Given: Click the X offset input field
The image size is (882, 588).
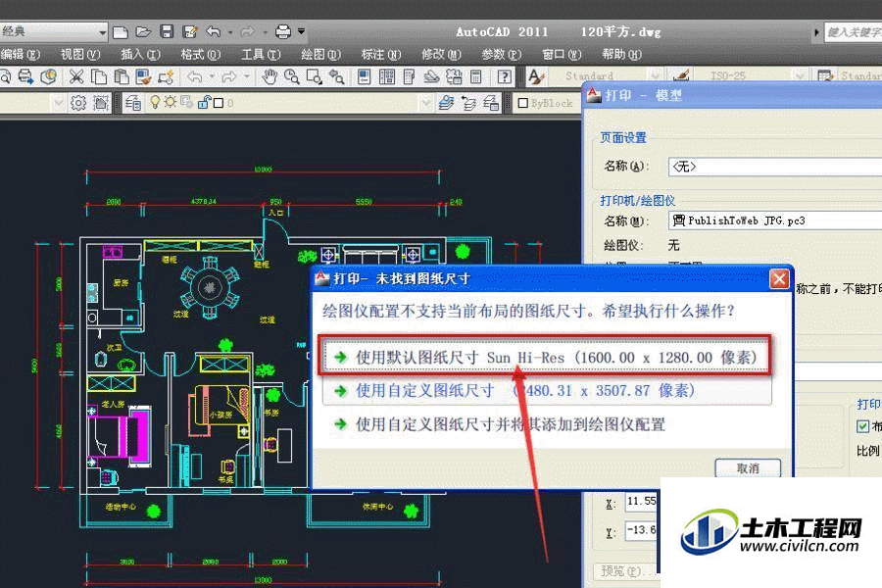Looking at the screenshot, I should pyautogui.click(x=642, y=503).
